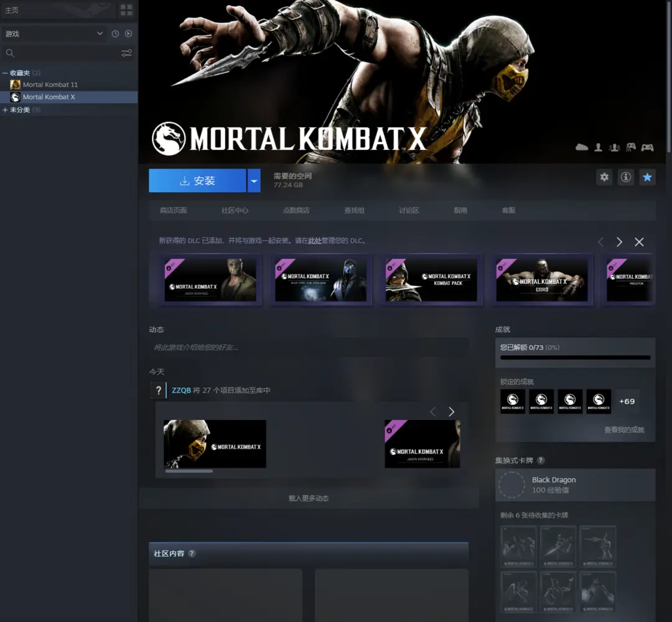Dismiss the new DLC notification
This screenshot has width=672, height=622.
point(639,242)
